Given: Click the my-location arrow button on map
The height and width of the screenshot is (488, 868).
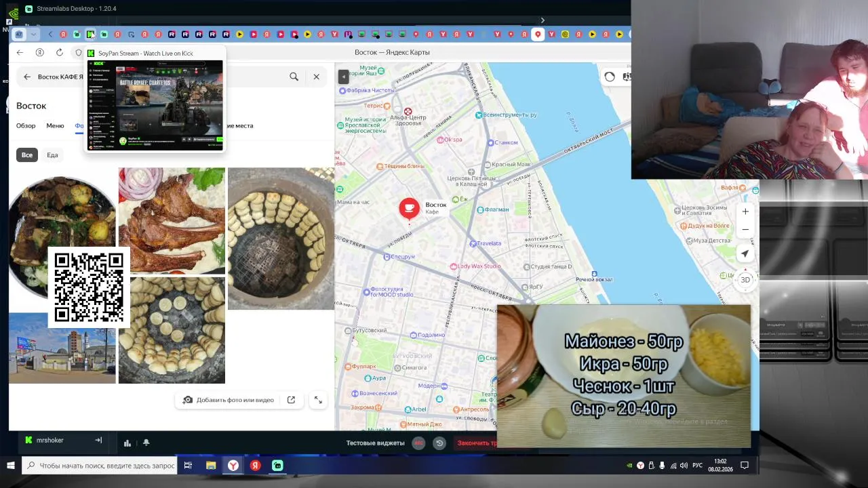Looking at the screenshot, I should coord(745,253).
